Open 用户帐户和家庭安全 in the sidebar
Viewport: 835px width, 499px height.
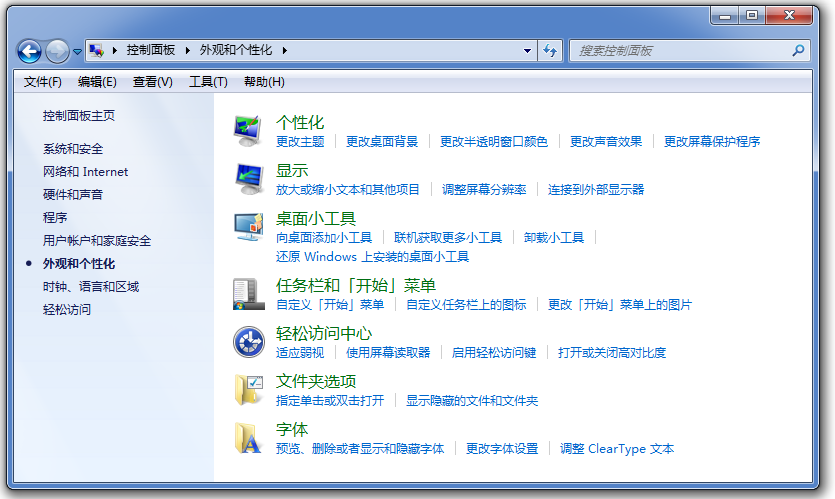97,240
